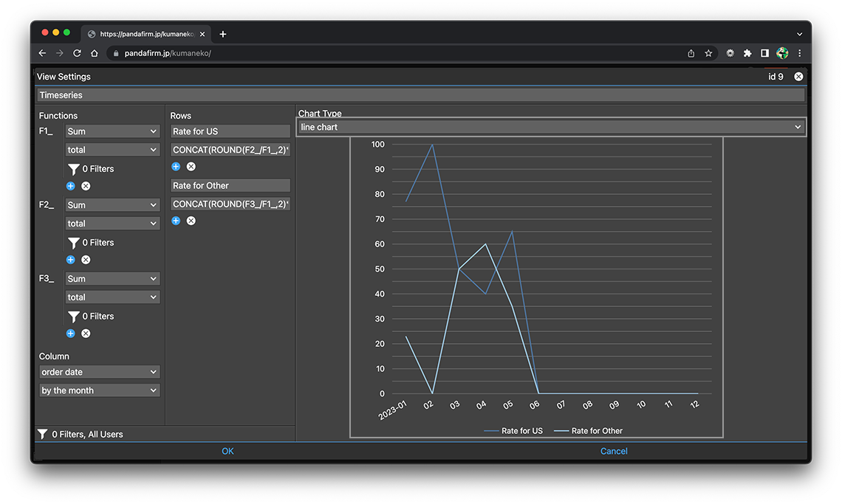Add a row below Rate for US

pos(176,167)
